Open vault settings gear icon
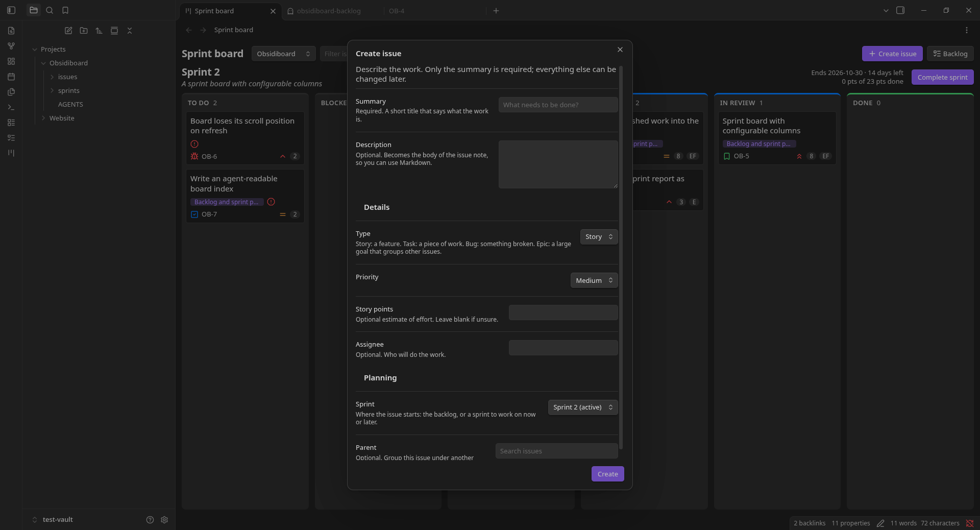 [x=164, y=520]
